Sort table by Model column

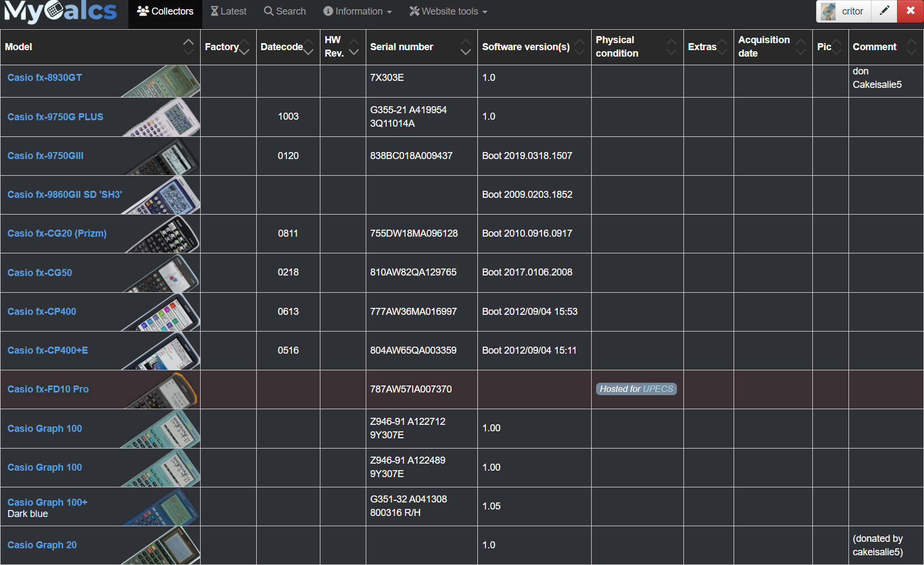click(x=100, y=47)
